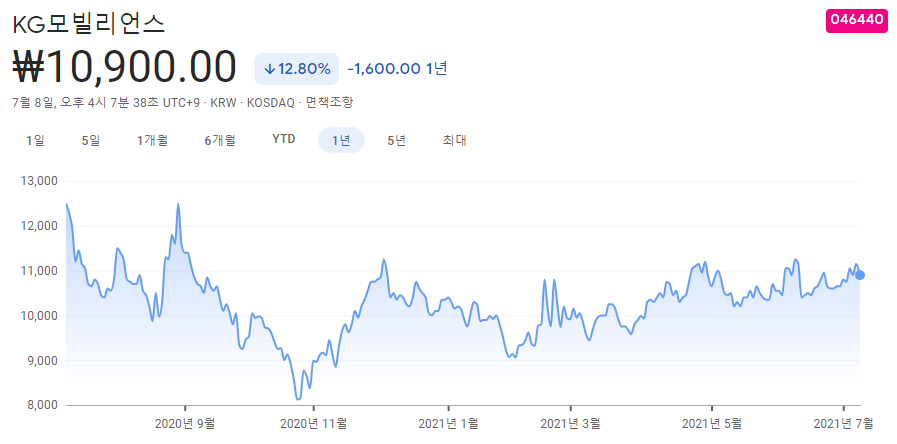Show the 최대 maximum range
Image resolution: width=897 pixels, height=444 pixels.
point(455,140)
